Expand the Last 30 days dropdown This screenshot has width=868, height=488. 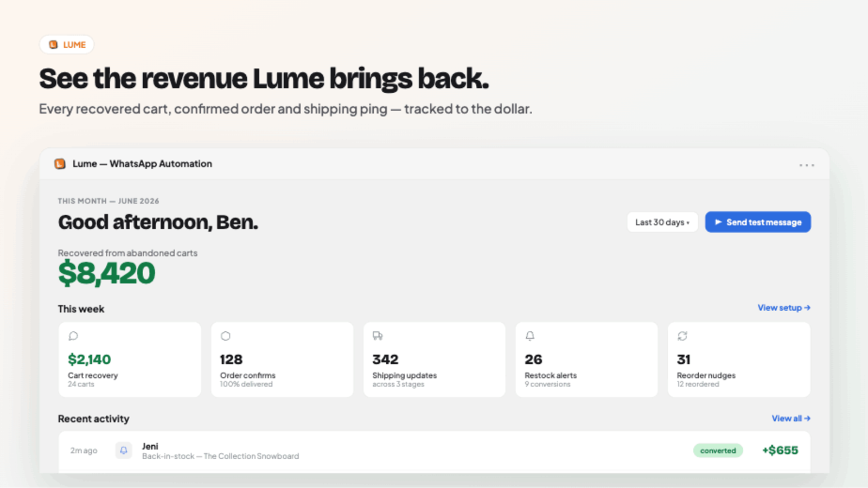point(662,222)
